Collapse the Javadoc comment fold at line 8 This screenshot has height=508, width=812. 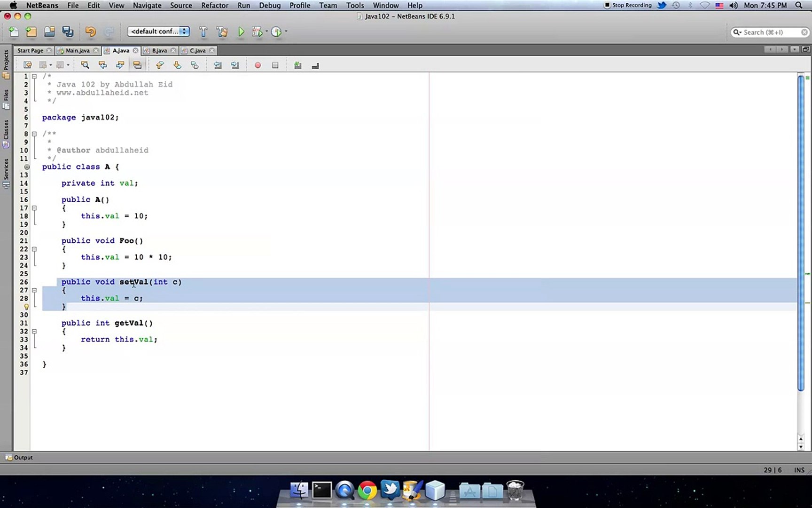pyautogui.click(x=34, y=134)
